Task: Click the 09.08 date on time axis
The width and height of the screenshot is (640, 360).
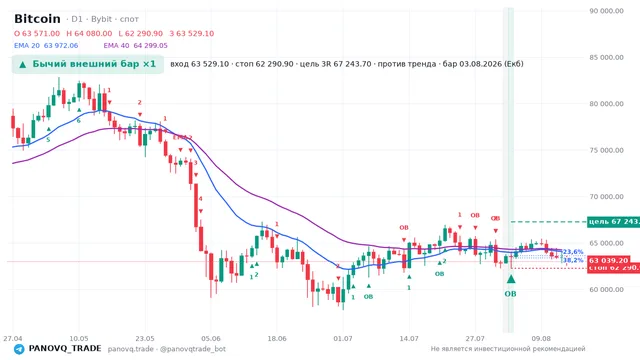Action: tap(541, 339)
